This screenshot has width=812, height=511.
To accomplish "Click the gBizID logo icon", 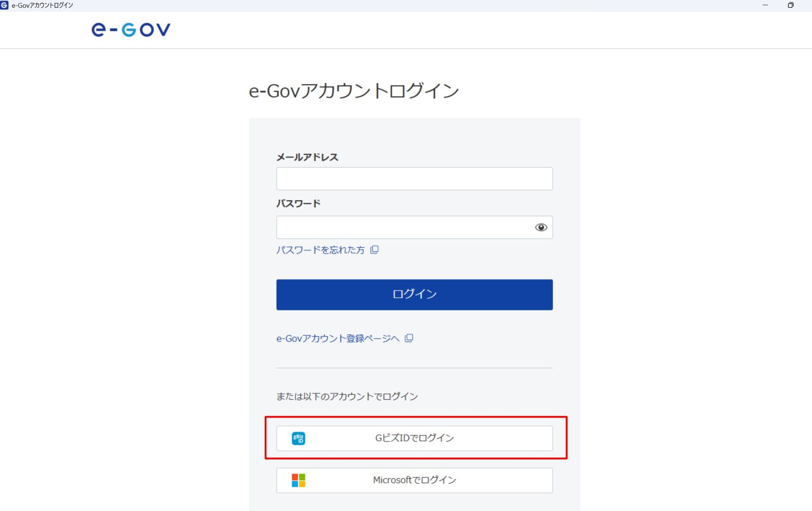I will click(298, 438).
